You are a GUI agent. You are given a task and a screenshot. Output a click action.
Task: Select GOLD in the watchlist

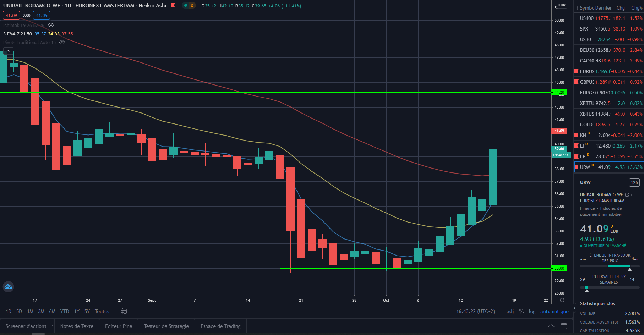[609, 125]
